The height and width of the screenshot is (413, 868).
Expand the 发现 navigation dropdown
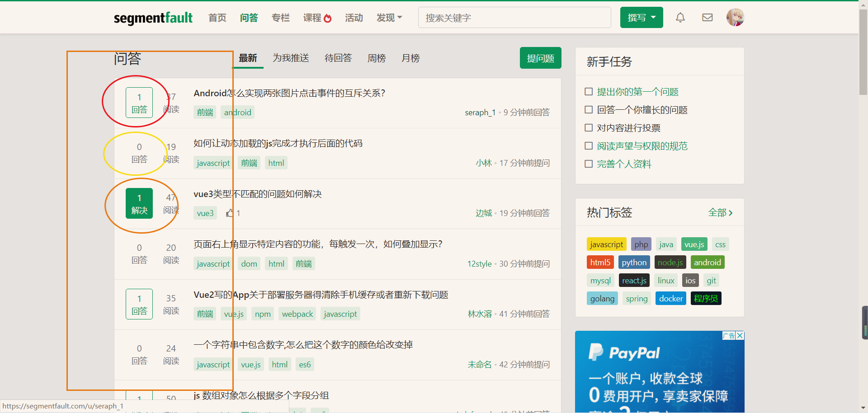pyautogui.click(x=389, y=18)
